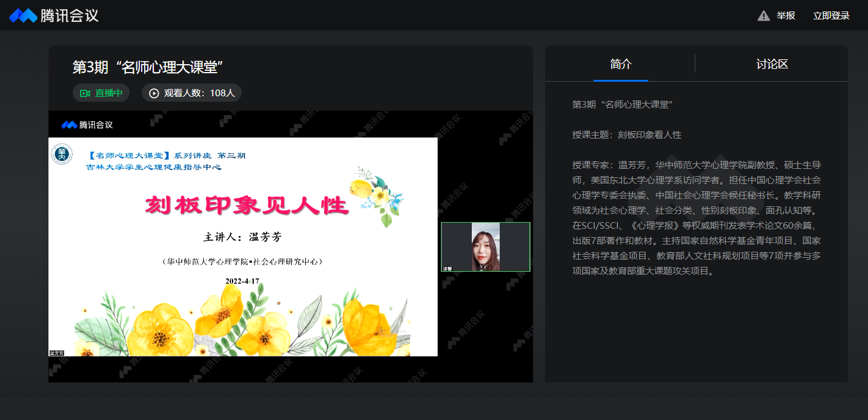This screenshot has height=420, width=868.
Task: Click the 举报 text in top bar
Action: coord(786,16)
